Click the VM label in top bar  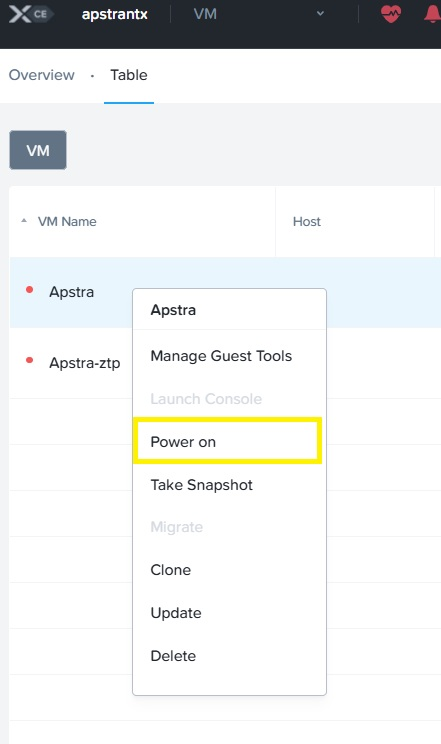coord(205,14)
